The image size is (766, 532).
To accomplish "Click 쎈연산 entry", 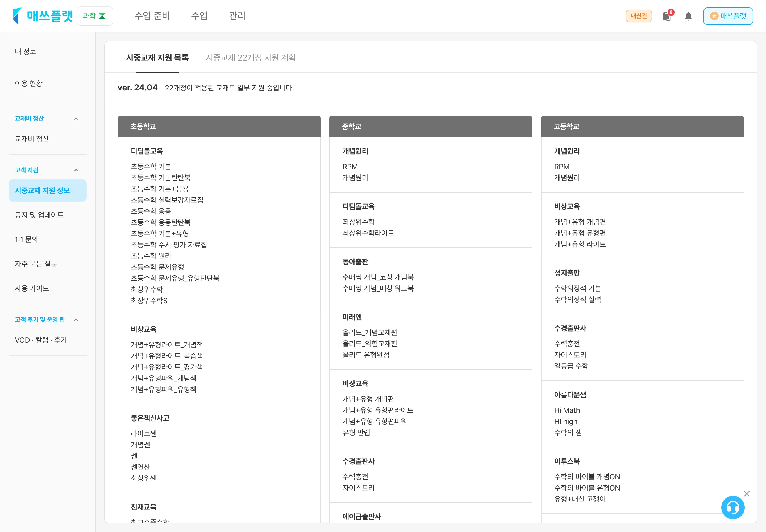I will pyautogui.click(x=140, y=467).
